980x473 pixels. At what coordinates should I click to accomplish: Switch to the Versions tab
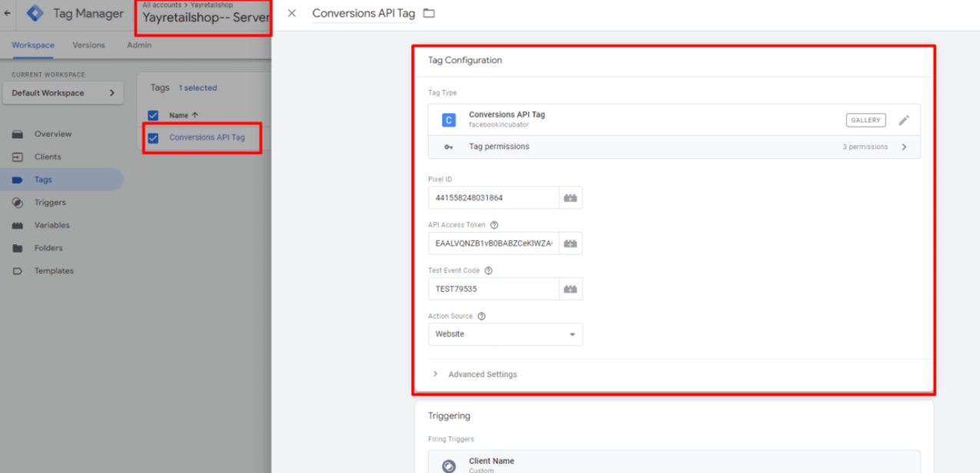pos(88,45)
